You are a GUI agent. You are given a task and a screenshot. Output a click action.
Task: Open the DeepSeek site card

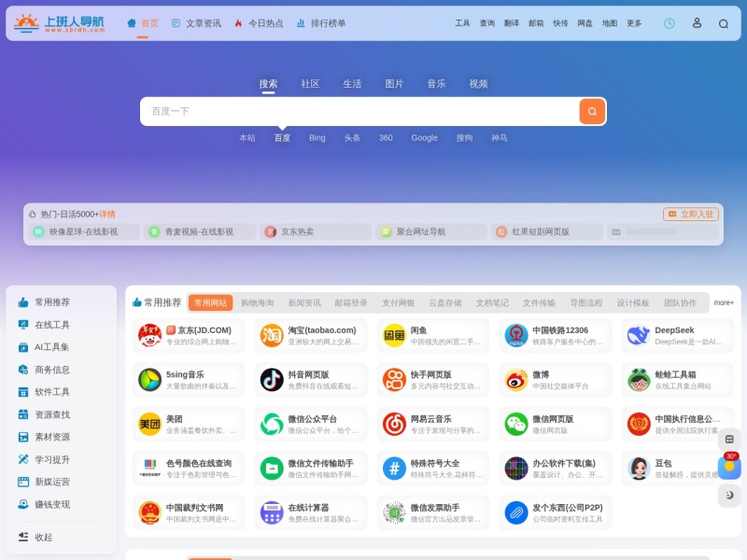[678, 335]
